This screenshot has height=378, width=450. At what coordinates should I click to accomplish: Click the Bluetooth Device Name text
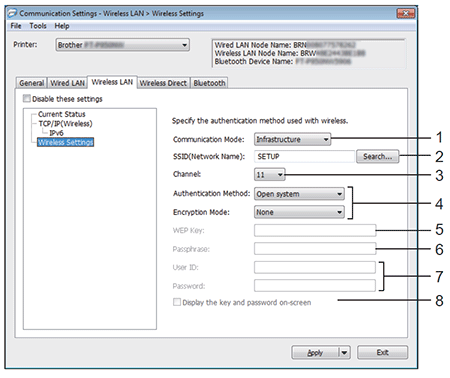[x=283, y=61]
